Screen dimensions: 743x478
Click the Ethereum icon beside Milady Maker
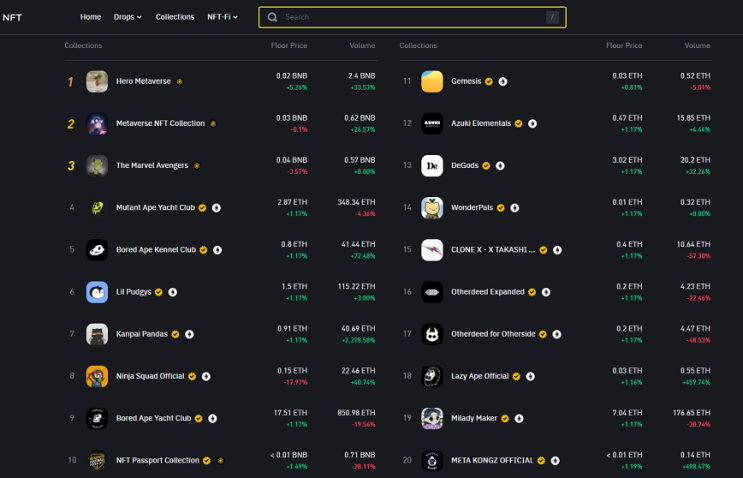pos(519,418)
